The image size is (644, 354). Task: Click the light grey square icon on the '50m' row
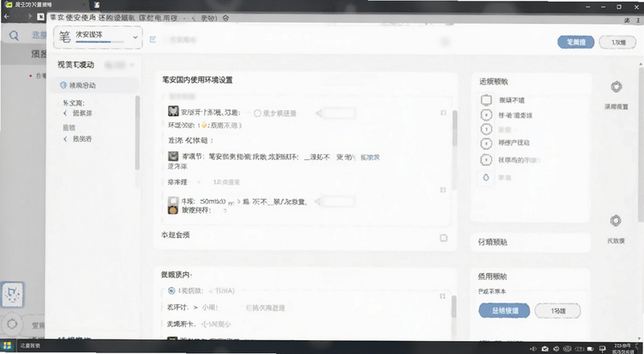click(x=173, y=201)
